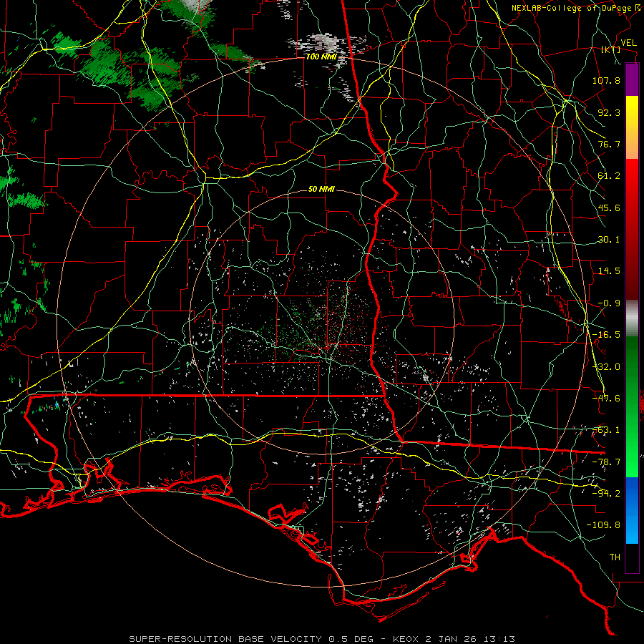Click the 30.1 legend value
This screenshot has height=644, width=644.
[x=609, y=240]
